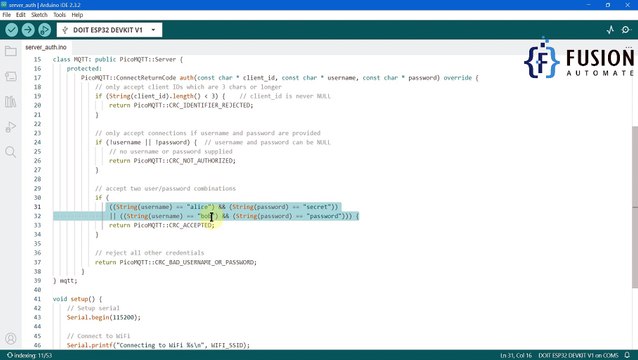Start debugging with the debug button
The width and height of the screenshot is (638, 360).
pyautogui.click(x=44, y=30)
